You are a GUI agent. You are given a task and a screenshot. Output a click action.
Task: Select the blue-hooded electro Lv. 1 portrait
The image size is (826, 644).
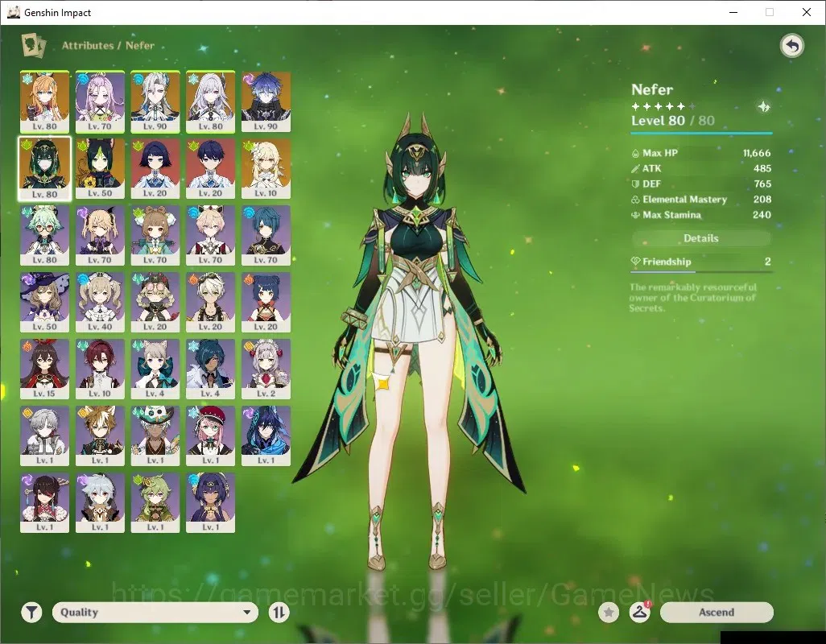[266, 436]
